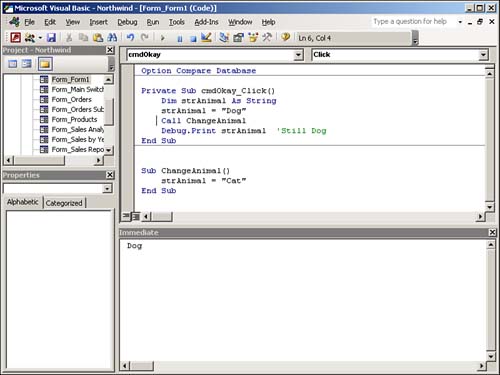The height and width of the screenshot is (375, 500).
Task: Switch to the Categorized tab
Action: tap(64, 203)
